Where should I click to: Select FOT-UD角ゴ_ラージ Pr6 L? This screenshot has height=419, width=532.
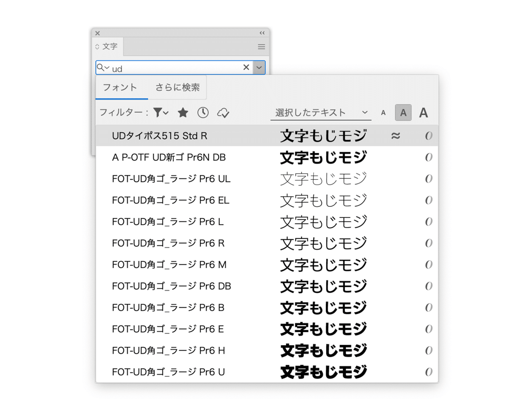[267, 221]
